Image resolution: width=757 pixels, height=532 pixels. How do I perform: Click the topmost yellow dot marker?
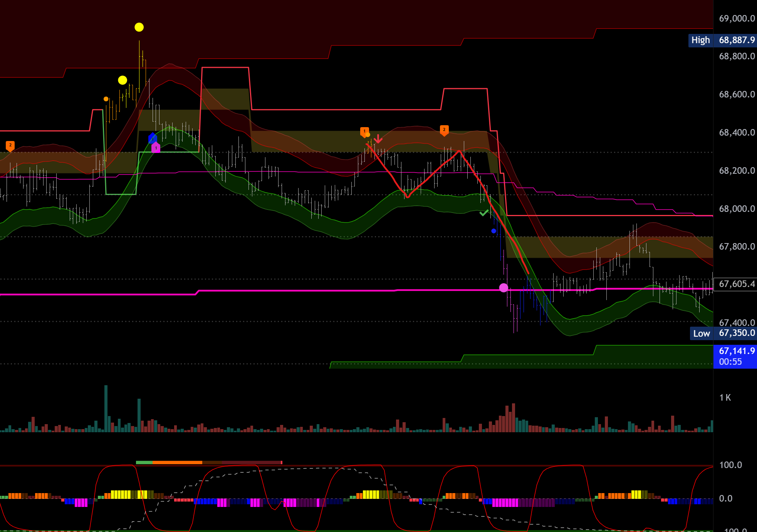tap(139, 27)
